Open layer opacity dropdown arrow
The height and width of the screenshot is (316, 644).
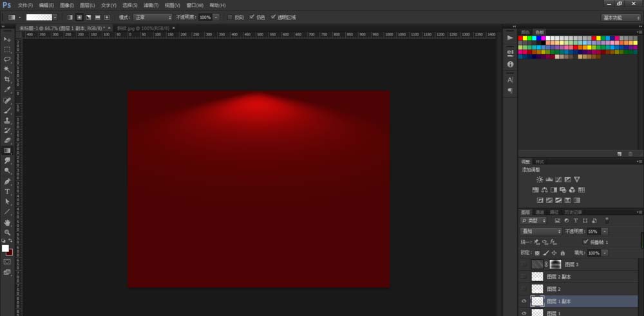click(x=604, y=232)
